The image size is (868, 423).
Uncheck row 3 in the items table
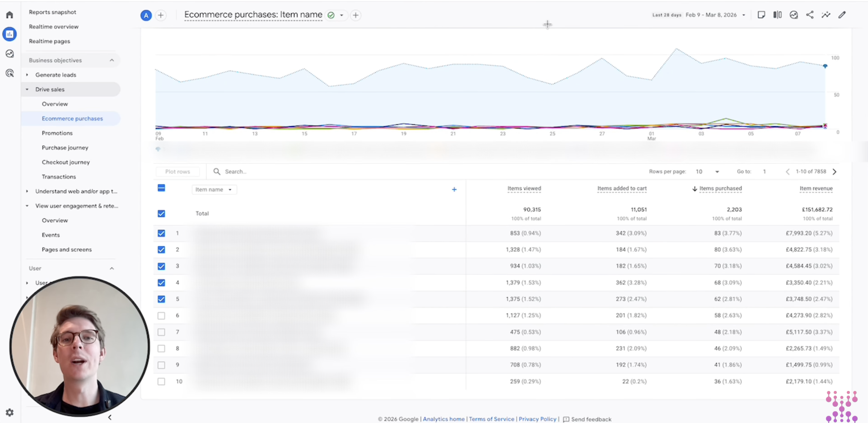click(161, 266)
